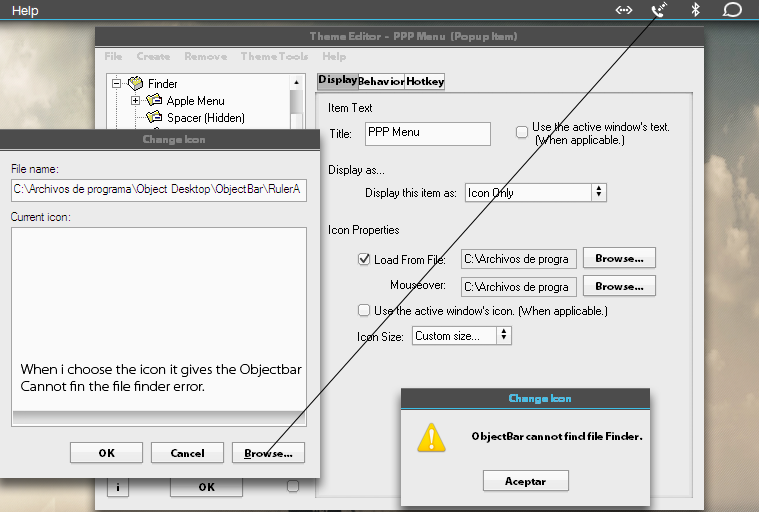Click the Finder folder icon in tree
The image size is (759, 512).
pyautogui.click(x=136, y=83)
